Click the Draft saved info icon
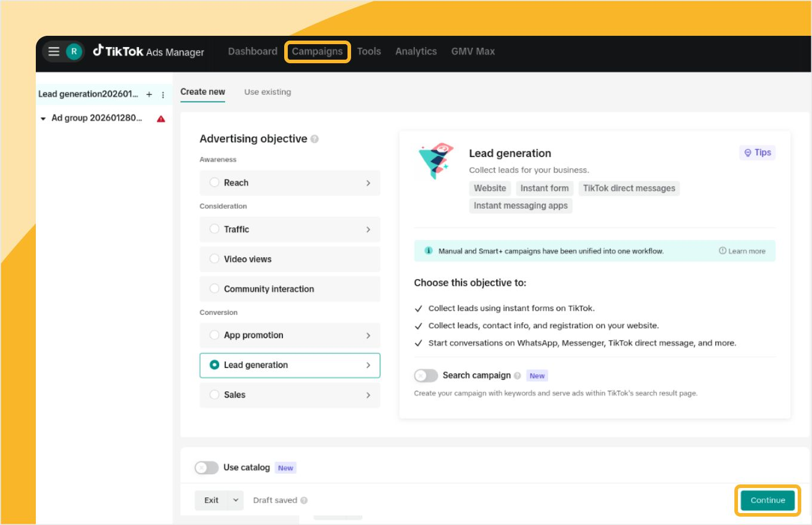Image resolution: width=812 pixels, height=525 pixels. [x=304, y=501]
